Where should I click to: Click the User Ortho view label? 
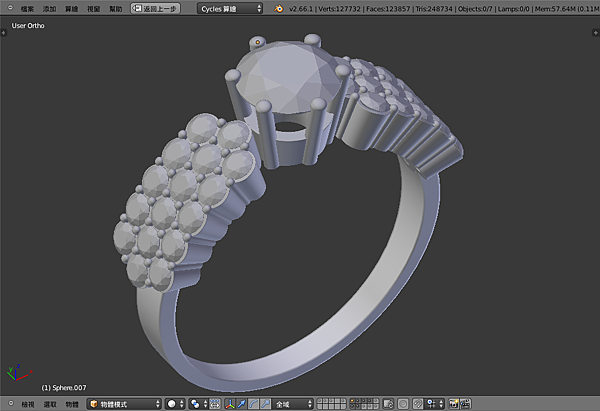click(x=28, y=26)
